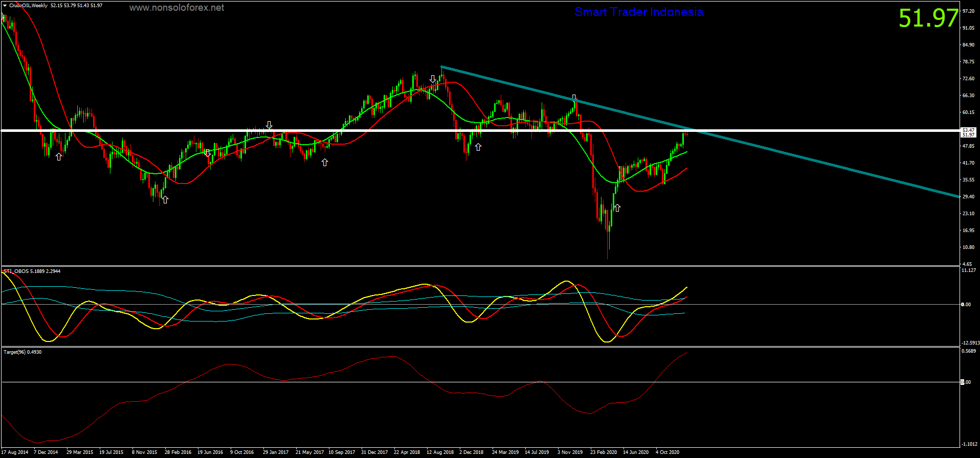Click the 2 Dec 2018 date label

point(472,452)
